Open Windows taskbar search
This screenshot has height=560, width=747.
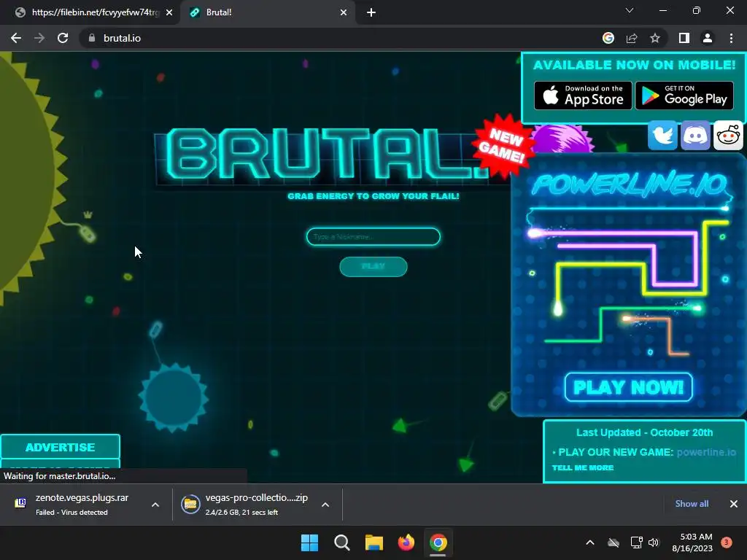tap(341, 542)
